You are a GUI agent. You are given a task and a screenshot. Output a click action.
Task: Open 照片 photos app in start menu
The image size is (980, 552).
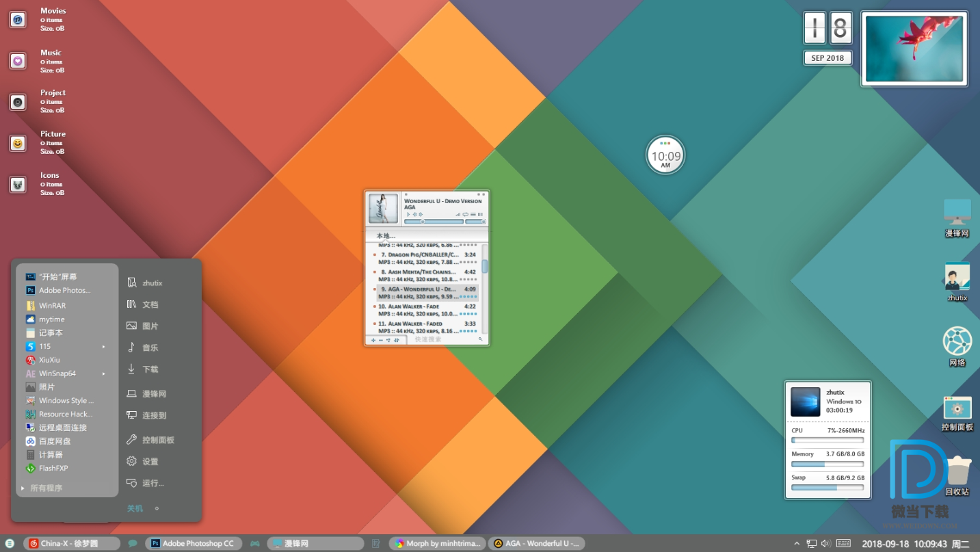point(40,387)
